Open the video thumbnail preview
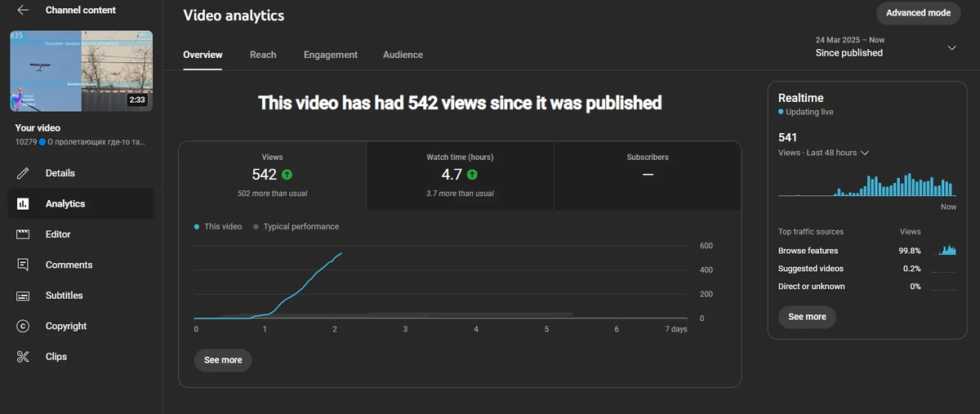The height and width of the screenshot is (414, 980). click(81, 71)
